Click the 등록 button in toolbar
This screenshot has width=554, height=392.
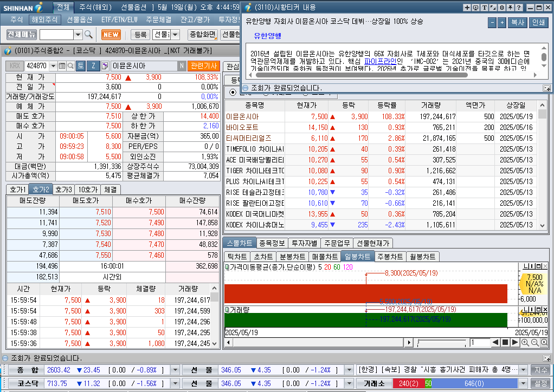[140, 34]
